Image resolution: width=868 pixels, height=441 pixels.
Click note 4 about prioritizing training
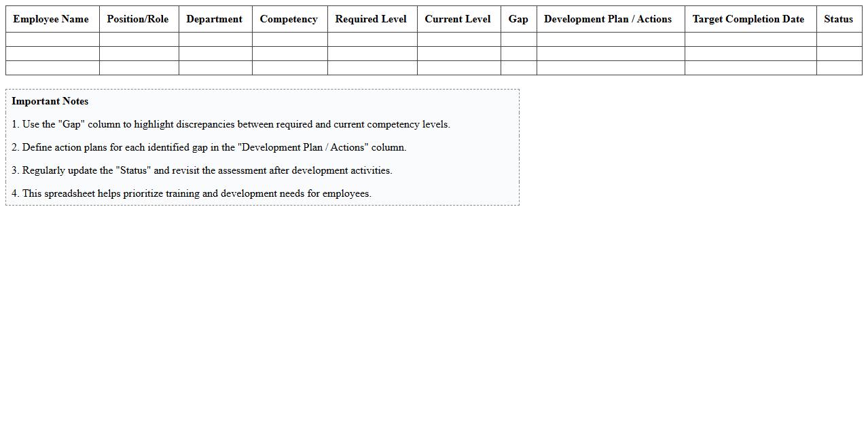pos(192,193)
